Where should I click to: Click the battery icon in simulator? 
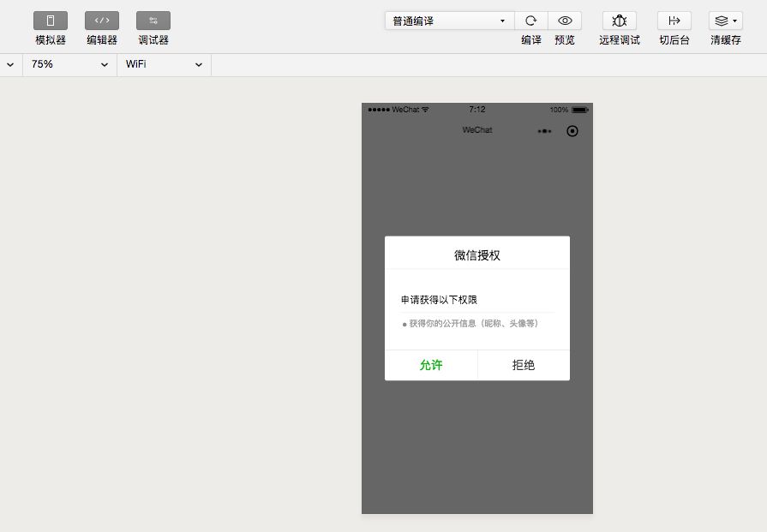580,110
